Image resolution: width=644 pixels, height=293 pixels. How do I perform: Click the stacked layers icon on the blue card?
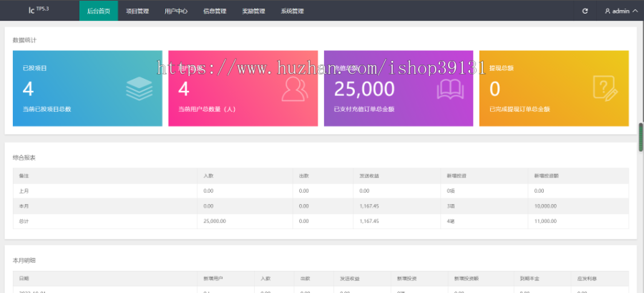point(139,89)
